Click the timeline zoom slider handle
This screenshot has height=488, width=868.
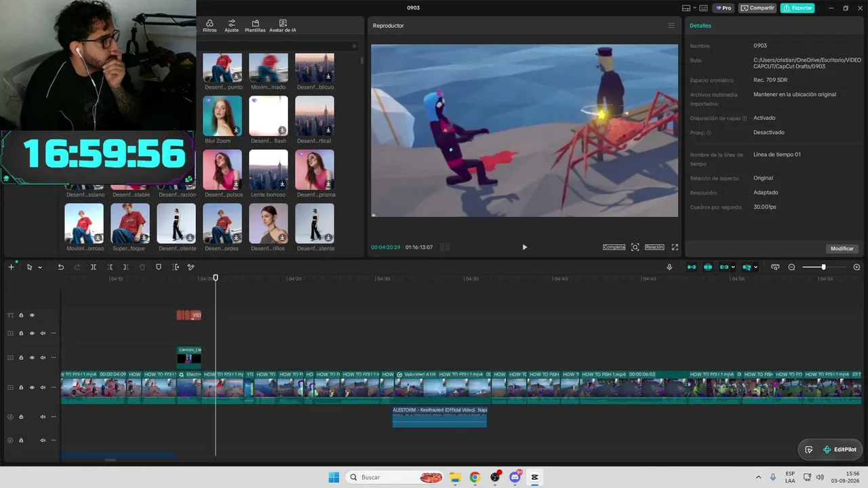point(824,267)
